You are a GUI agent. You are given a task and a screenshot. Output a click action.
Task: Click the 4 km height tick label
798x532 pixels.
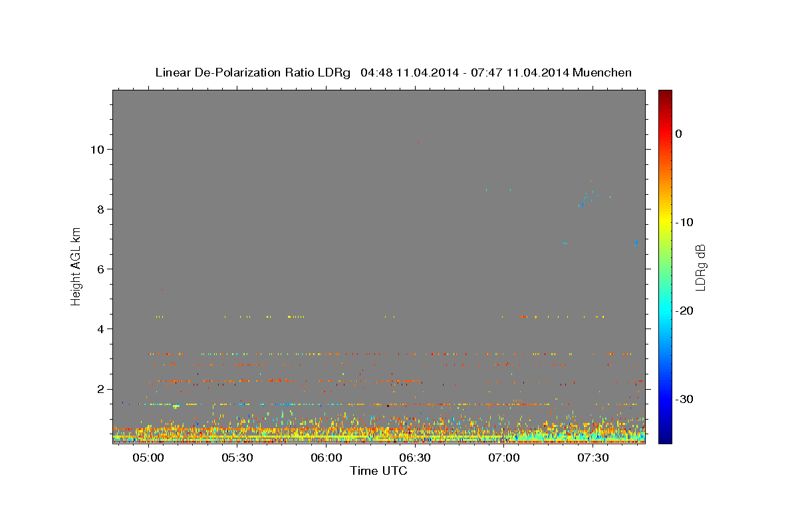pyautogui.click(x=100, y=329)
